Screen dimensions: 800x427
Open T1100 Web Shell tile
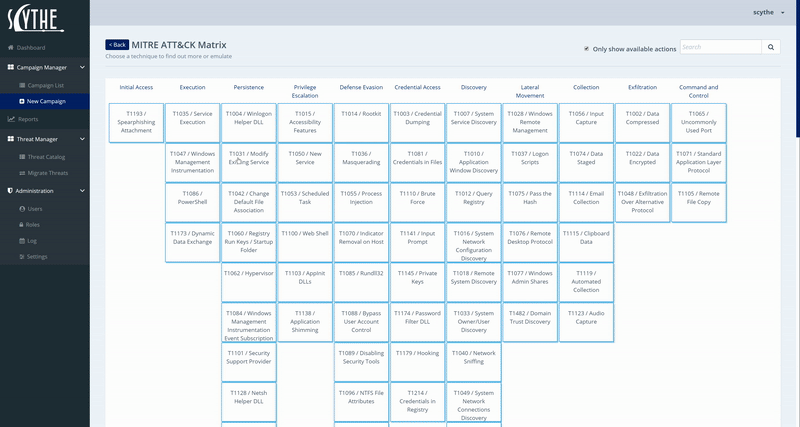(305, 242)
